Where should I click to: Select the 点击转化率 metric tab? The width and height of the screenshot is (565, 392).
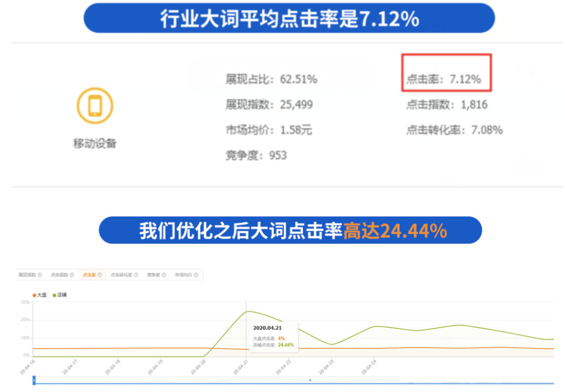(x=121, y=274)
